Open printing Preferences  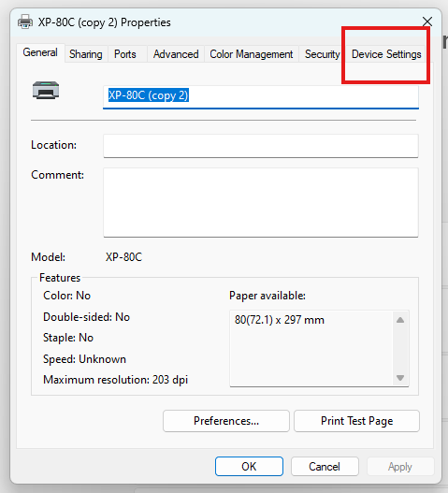click(x=226, y=421)
